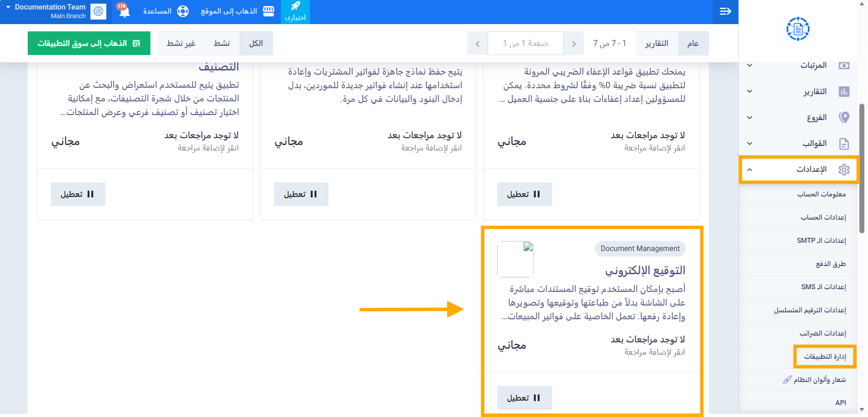Disable the category browsing app

pos(78,194)
